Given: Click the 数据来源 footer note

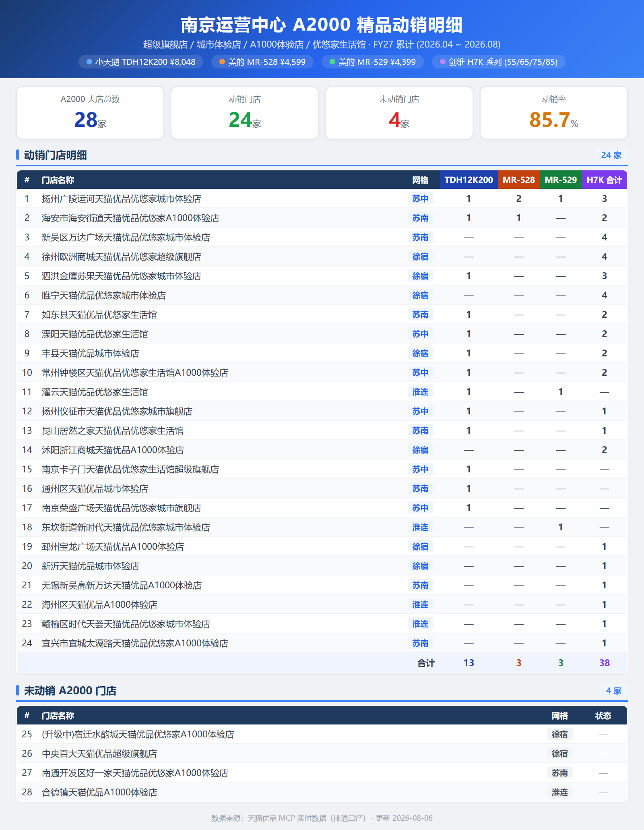Looking at the screenshot, I should pyautogui.click(x=322, y=818).
